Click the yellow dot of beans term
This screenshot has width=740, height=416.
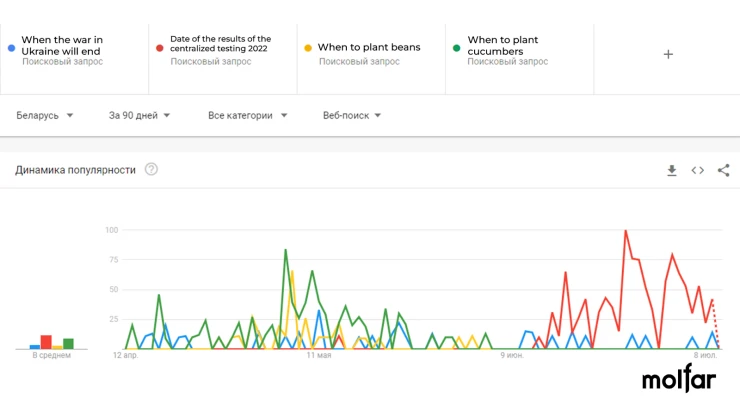click(x=308, y=48)
